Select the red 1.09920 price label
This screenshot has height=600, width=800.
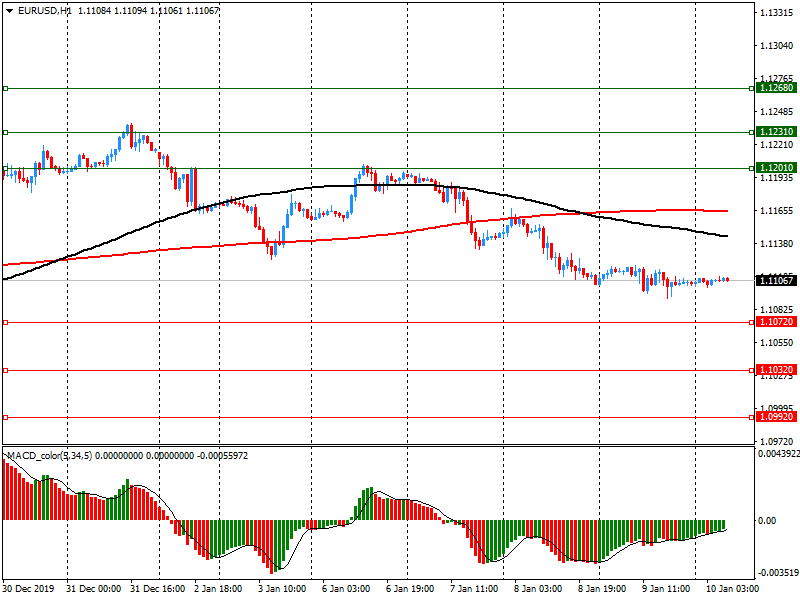pyautogui.click(x=776, y=417)
